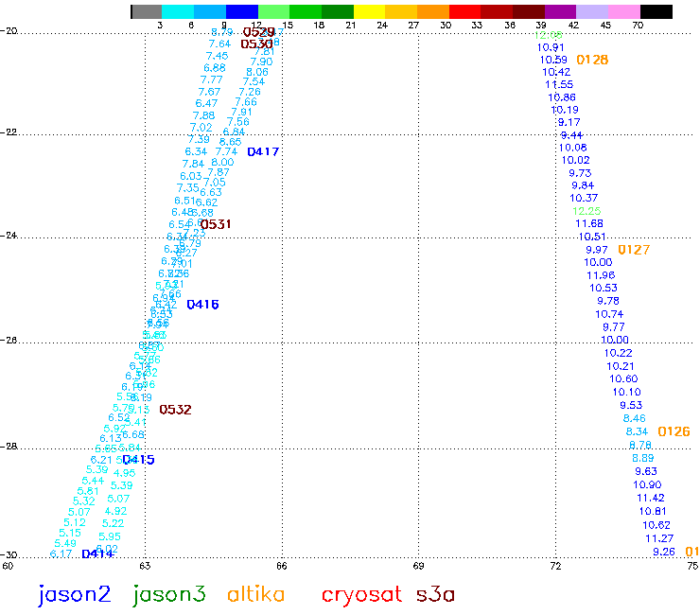The height and width of the screenshot is (615, 700).
Task: Pick the dark green color bar segment
Action: coord(338,11)
